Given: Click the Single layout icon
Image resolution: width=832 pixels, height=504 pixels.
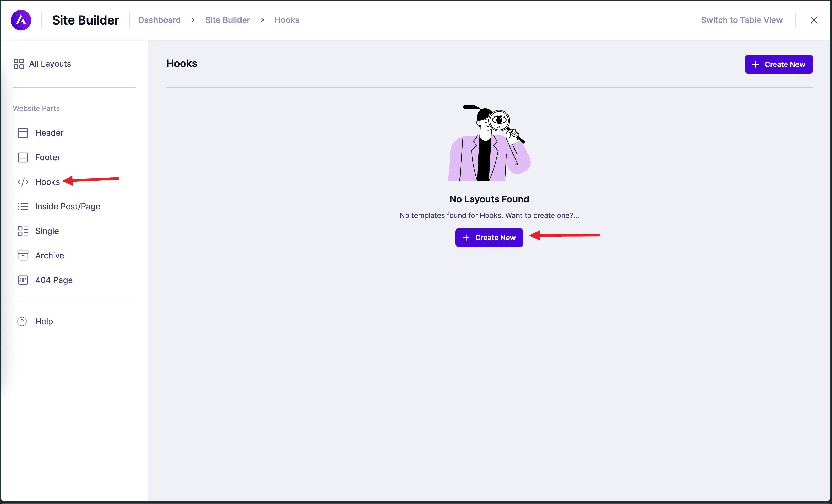Looking at the screenshot, I should (x=23, y=231).
